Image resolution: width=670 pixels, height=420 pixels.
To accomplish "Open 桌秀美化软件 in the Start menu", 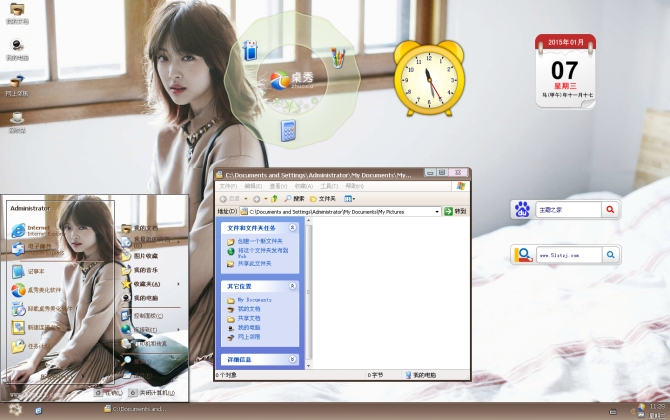I will click(38, 290).
